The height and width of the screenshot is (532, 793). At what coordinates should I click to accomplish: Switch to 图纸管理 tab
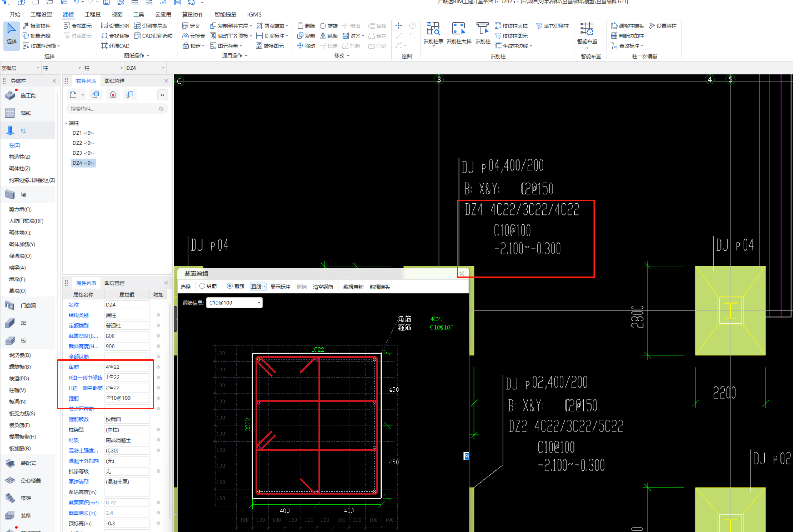coord(114,81)
